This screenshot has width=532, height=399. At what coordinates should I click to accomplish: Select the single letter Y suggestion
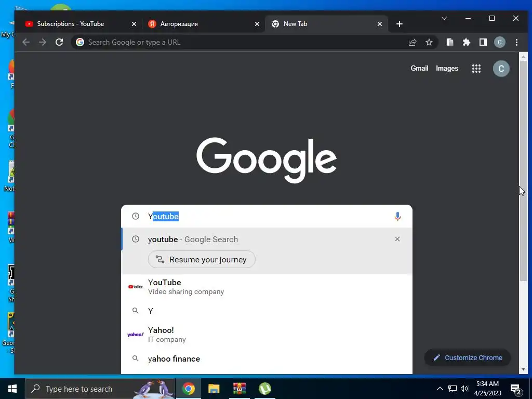(x=267, y=311)
